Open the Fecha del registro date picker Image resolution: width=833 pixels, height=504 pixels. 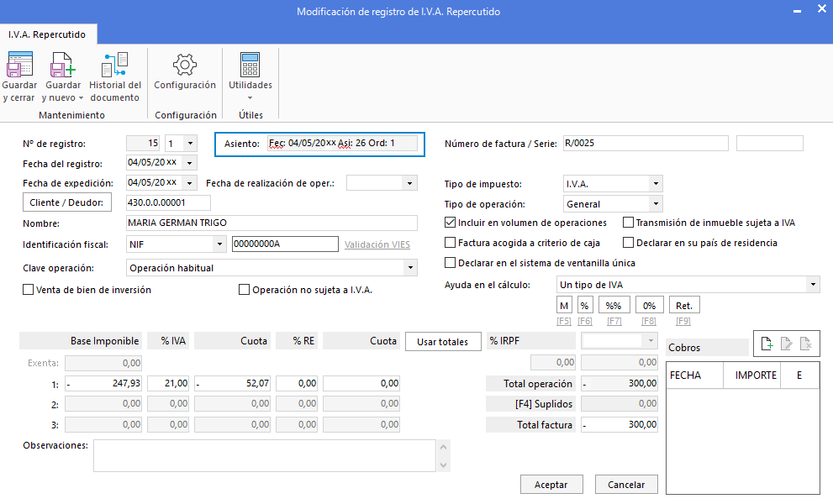[x=189, y=162]
